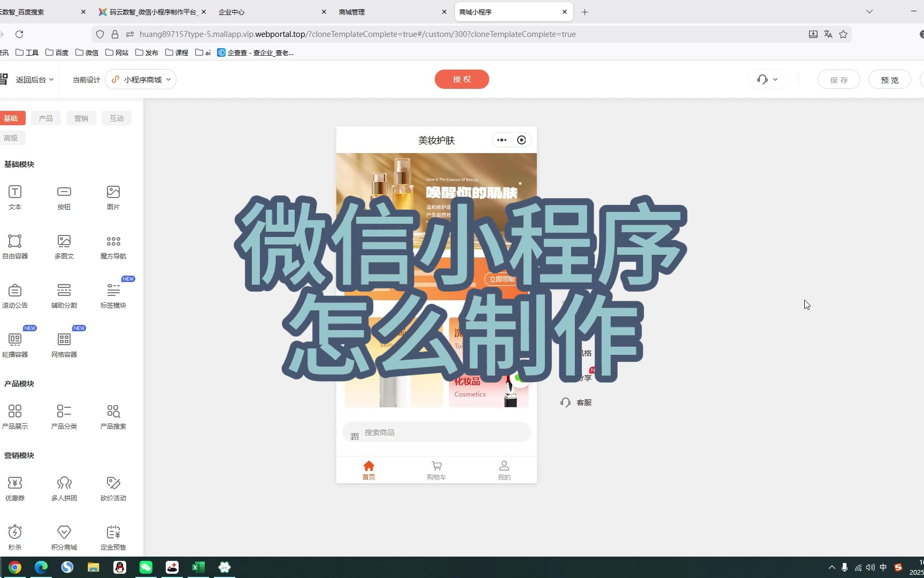Add the 定金预售 presale module
924x578 pixels.
[x=113, y=538]
